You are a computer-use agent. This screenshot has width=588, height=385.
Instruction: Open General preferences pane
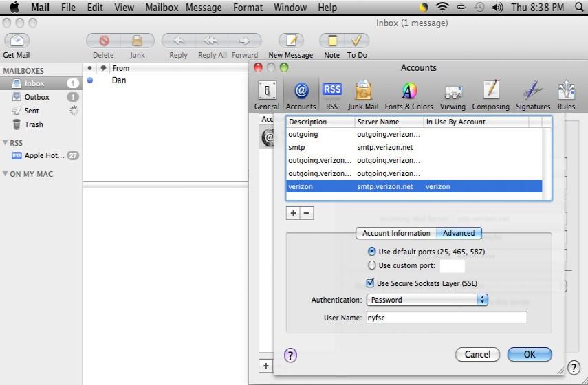pos(267,96)
